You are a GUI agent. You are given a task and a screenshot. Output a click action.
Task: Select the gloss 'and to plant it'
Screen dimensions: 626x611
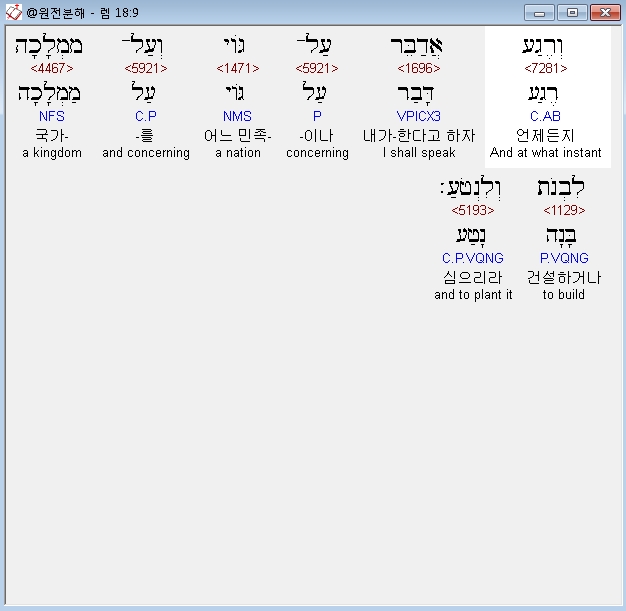473,294
